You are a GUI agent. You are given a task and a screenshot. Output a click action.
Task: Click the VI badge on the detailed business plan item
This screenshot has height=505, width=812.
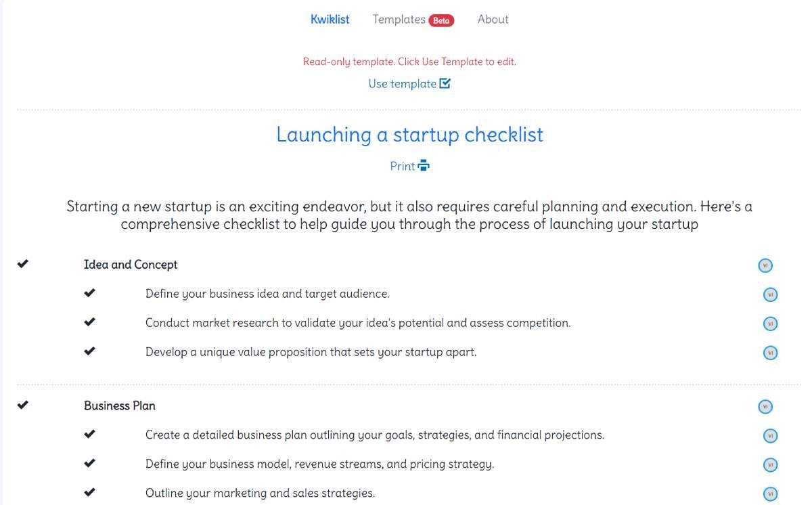(771, 436)
